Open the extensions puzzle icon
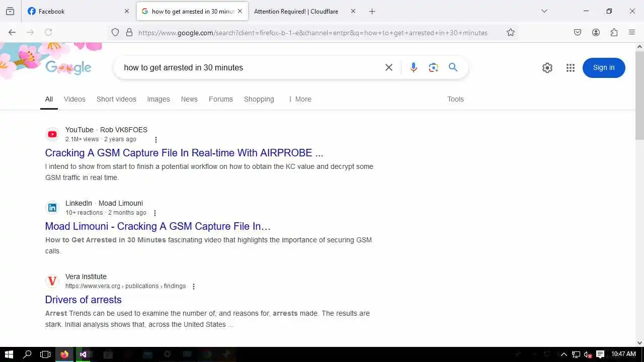644x362 pixels. pyautogui.click(x=614, y=32)
